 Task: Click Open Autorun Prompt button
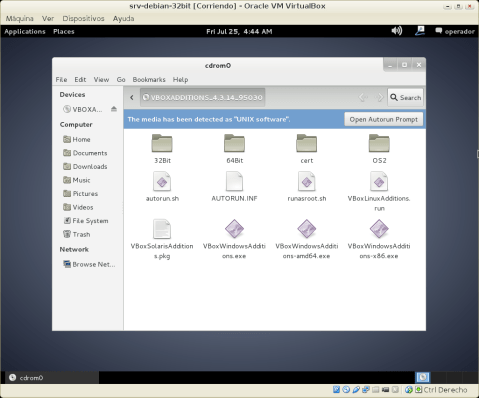point(384,119)
